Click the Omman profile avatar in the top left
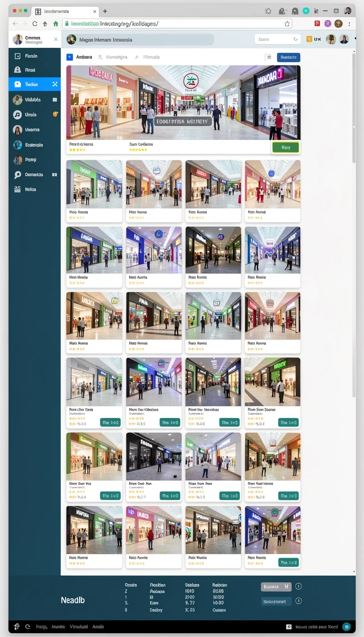The image size is (364, 637). 18,39
